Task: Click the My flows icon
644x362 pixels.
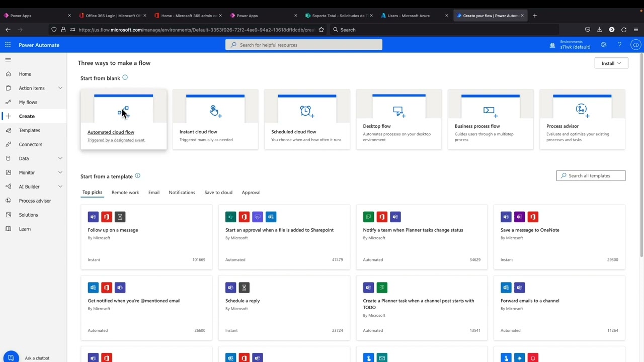Action: (x=8, y=102)
